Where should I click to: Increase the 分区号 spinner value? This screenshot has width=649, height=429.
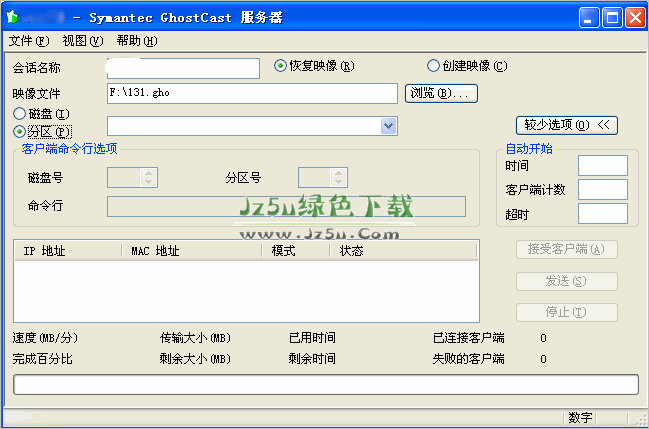[339, 173]
